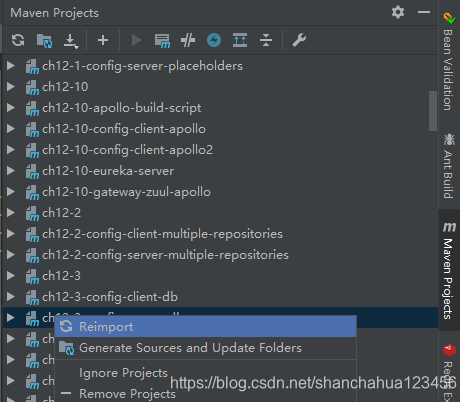Image resolution: width=467 pixels, height=402 pixels.
Task: Expand the ch12-10 project node
Action: point(11,87)
